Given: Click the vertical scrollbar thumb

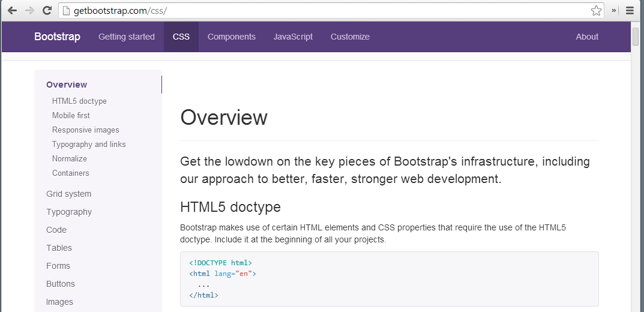Looking at the screenshot, I should tap(637, 37).
